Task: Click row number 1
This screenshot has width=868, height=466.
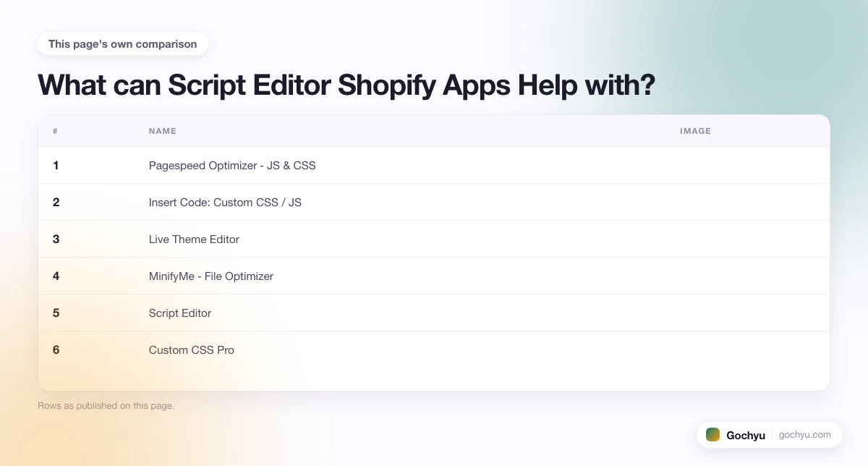Action: tap(56, 165)
